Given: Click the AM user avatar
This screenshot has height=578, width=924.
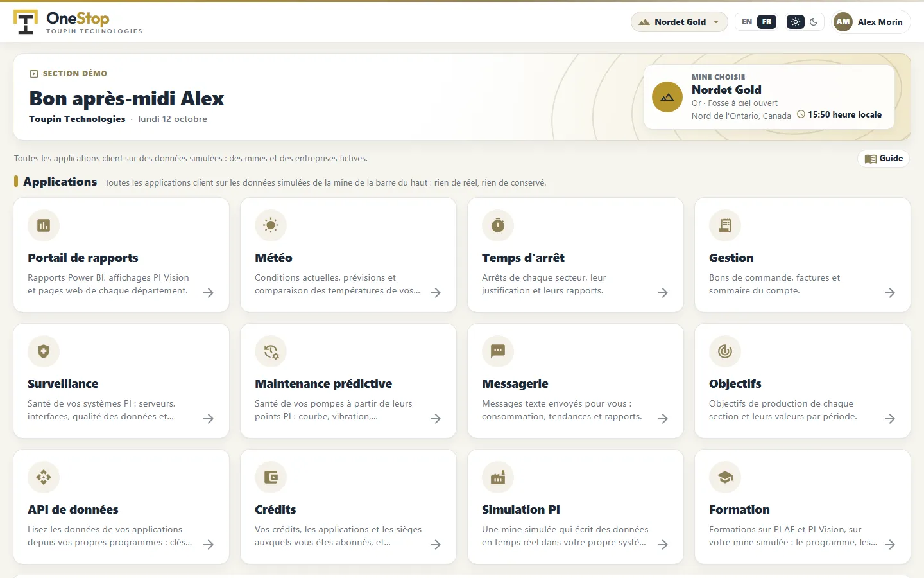Looking at the screenshot, I should 843,22.
